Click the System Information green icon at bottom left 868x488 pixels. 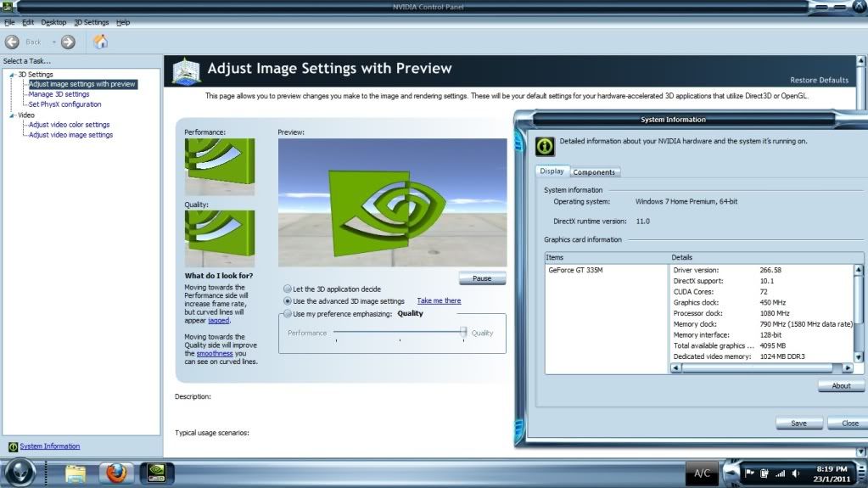coord(13,446)
